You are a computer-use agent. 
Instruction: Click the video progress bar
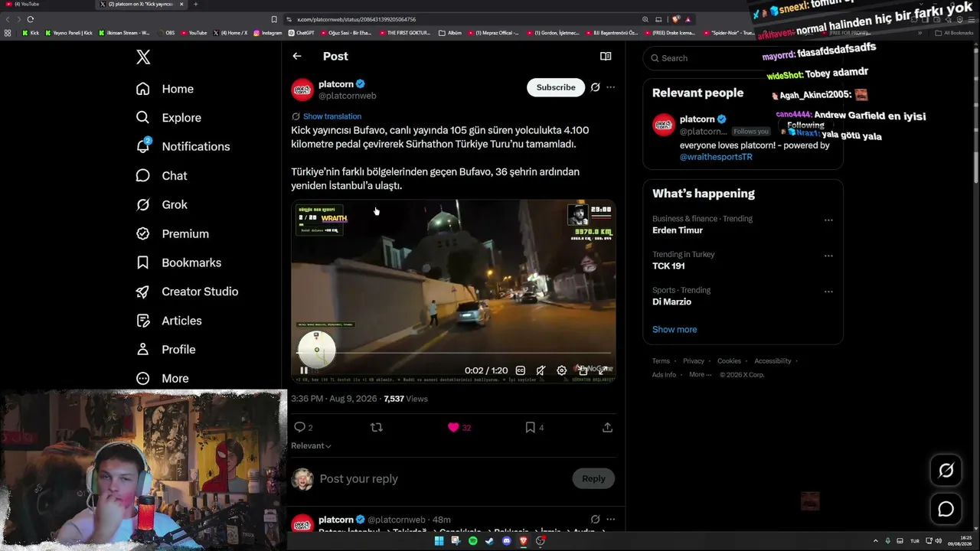pyautogui.click(x=453, y=354)
